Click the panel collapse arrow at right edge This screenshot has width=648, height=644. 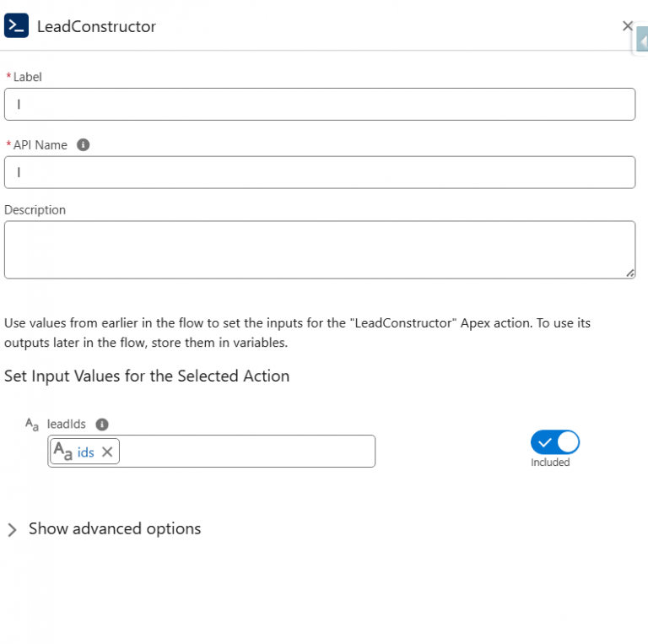tap(642, 41)
